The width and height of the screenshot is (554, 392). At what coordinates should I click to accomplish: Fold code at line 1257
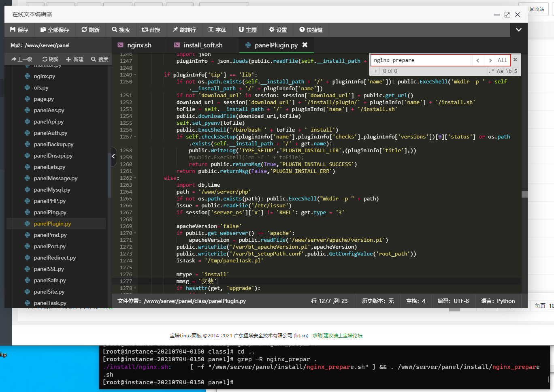[x=135, y=137]
